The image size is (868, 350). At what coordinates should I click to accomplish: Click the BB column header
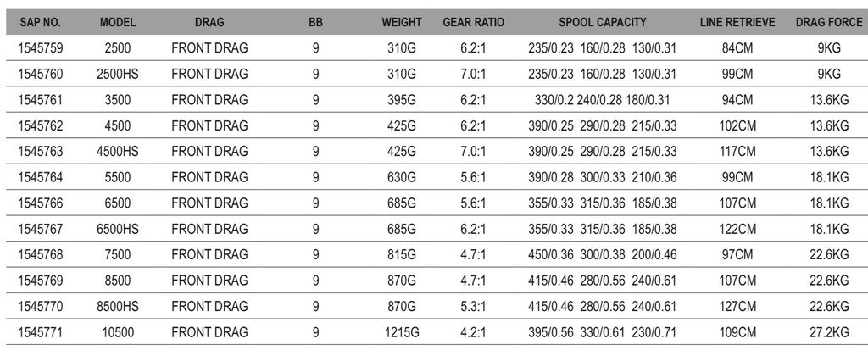pos(315,22)
